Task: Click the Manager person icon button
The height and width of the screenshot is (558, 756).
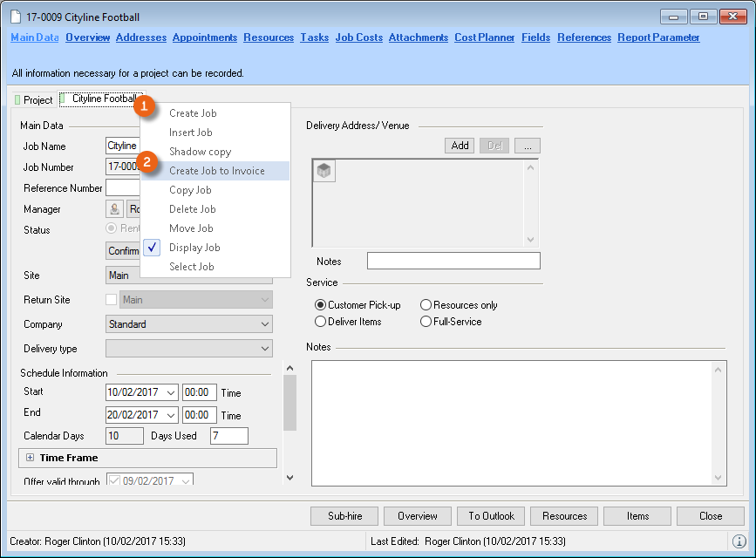Action: pyautogui.click(x=114, y=209)
